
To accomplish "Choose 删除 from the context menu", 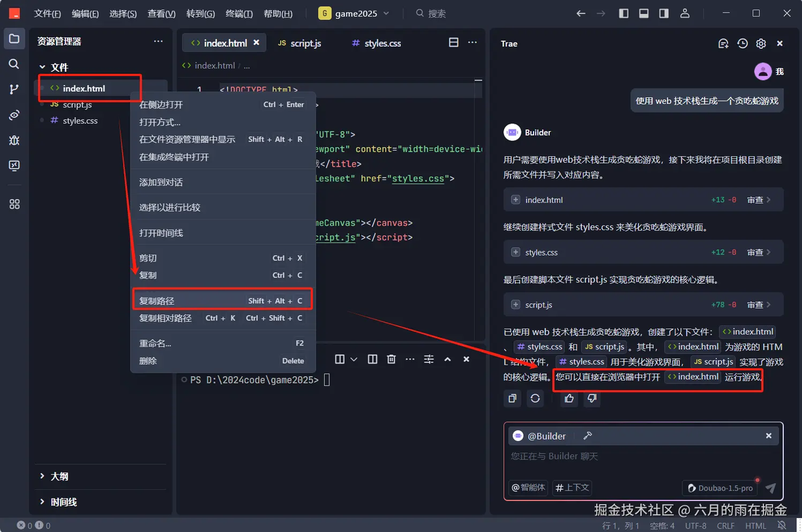I will 222,360.
